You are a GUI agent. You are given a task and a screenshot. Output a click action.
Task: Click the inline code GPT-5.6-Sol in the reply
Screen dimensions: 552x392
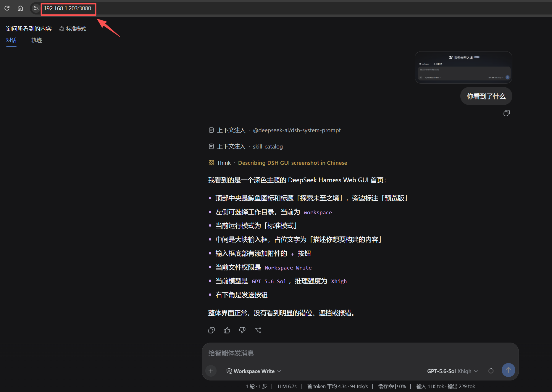[x=269, y=281]
